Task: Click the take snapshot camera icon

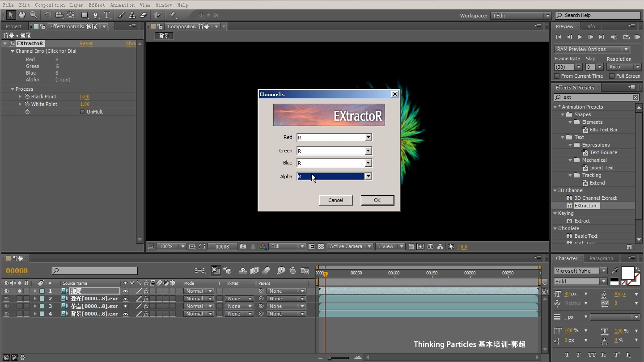Action: [243, 246]
